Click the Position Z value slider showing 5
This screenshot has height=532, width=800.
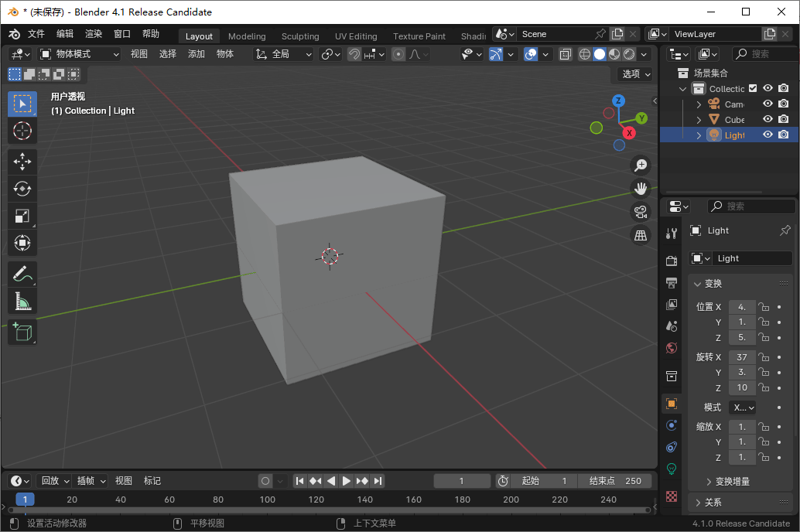pos(741,337)
